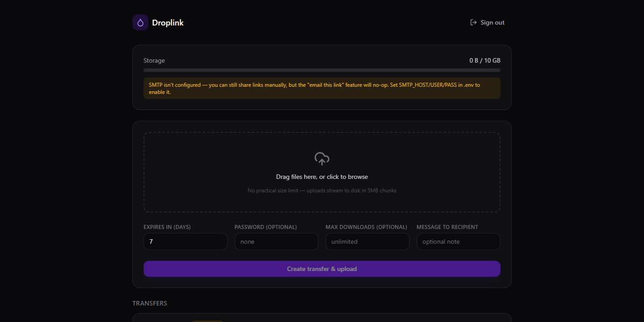This screenshot has width=644, height=322.
Task: Sign out of the account
Action: pyautogui.click(x=487, y=22)
